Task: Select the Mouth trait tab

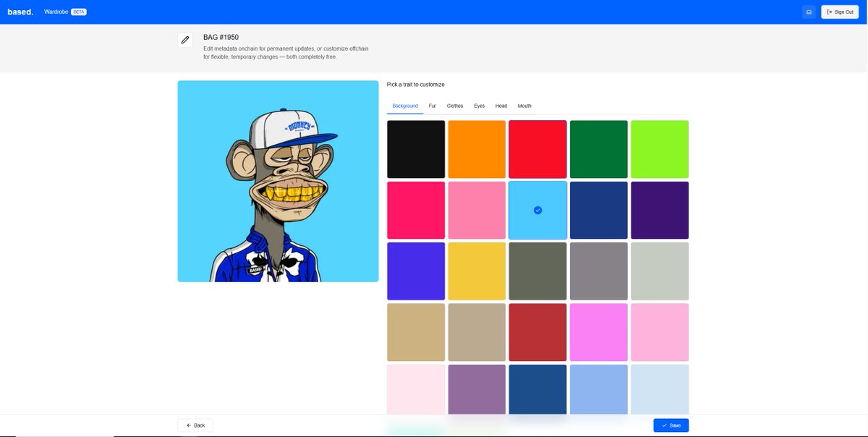Action: (524, 106)
